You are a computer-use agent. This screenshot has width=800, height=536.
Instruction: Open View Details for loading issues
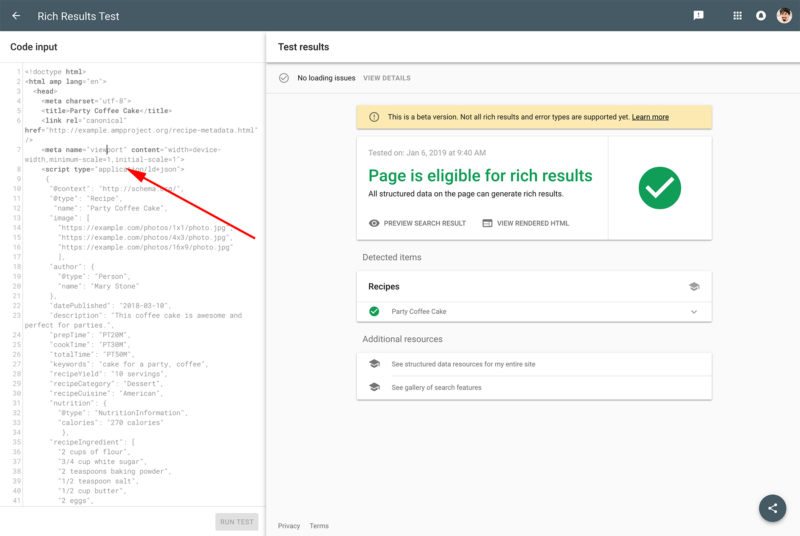point(386,78)
